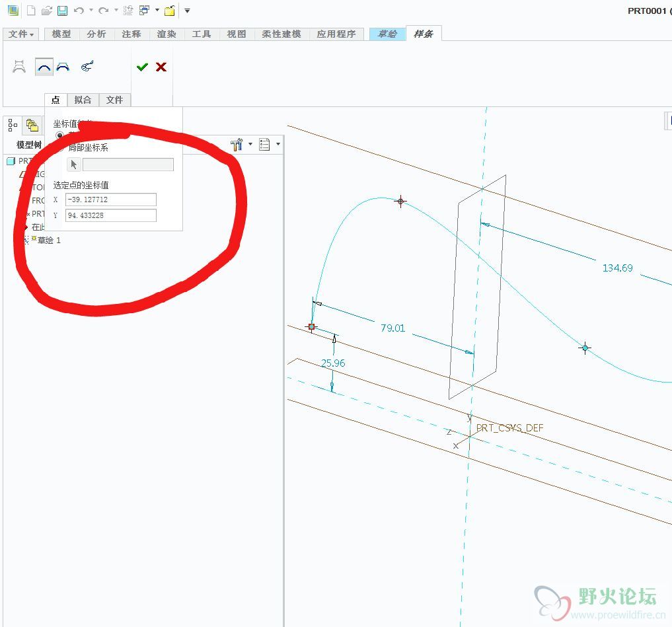Open the Windows list dropdown arrow
Image resolution: width=672 pixels, height=627 pixels.
[x=157, y=11]
